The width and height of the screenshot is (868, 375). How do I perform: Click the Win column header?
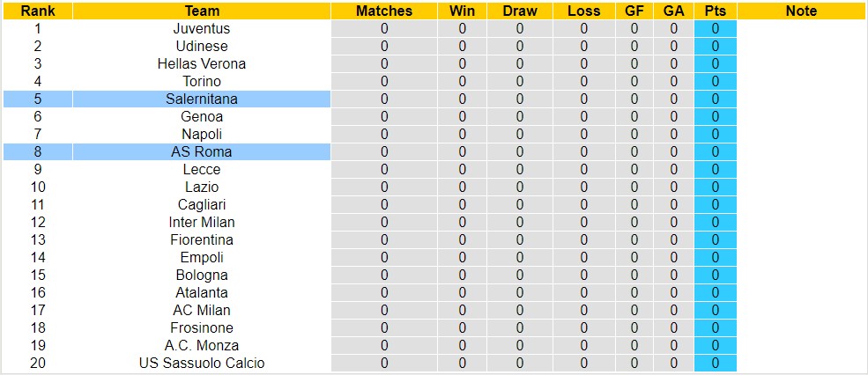click(463, 11)
